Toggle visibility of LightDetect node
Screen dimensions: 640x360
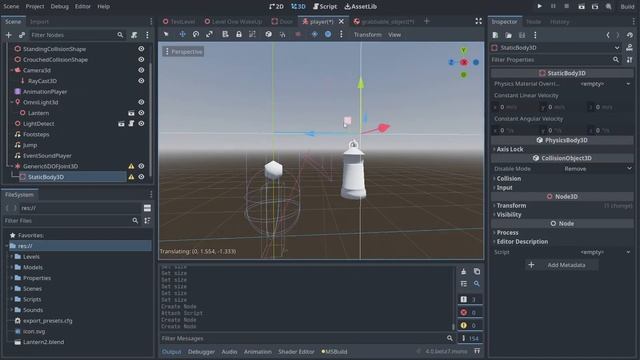141,123
